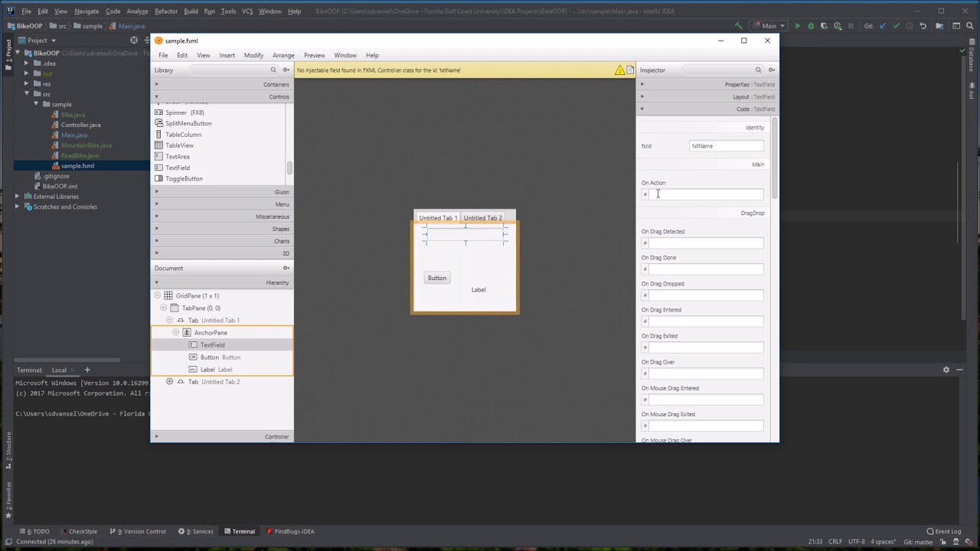Click the Build project hammer icon in IntelliJ
Viewport: 980px width, 551px height.
[739, 26]
